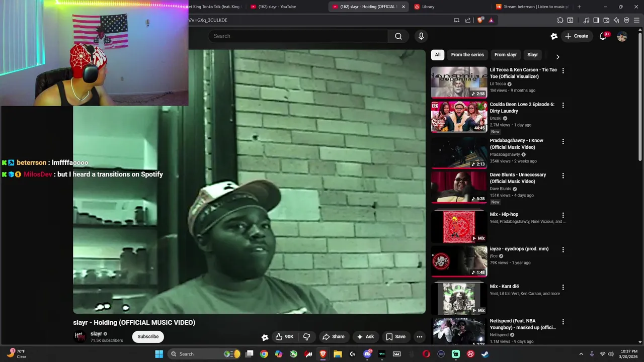Select the 'All' filter chip
The image size is (644, 362).
[x=438, y=55]
